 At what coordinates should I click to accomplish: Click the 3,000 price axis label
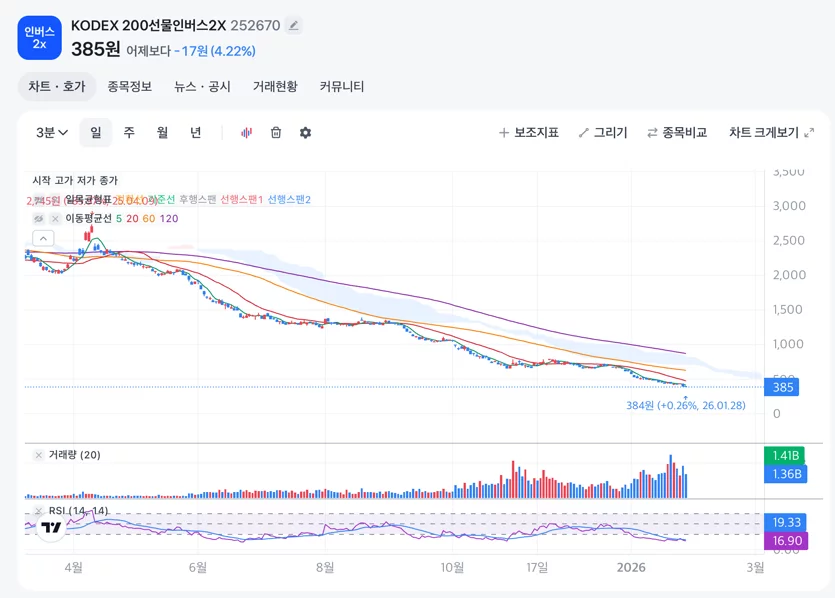pos(789,206)
